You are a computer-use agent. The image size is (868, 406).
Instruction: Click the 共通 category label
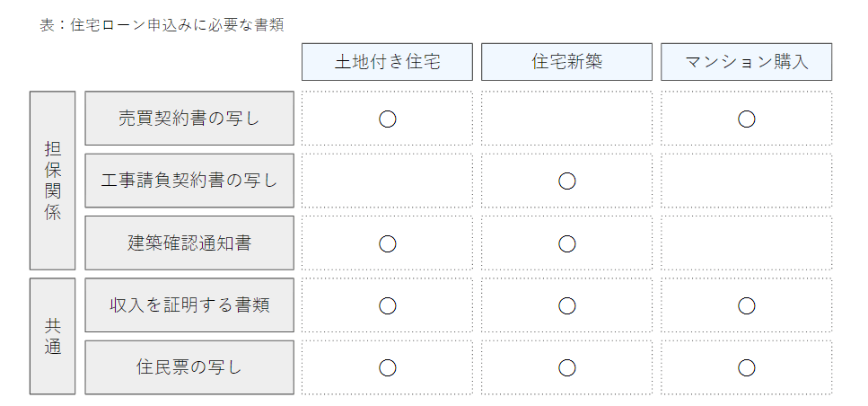tap(52, 336)
